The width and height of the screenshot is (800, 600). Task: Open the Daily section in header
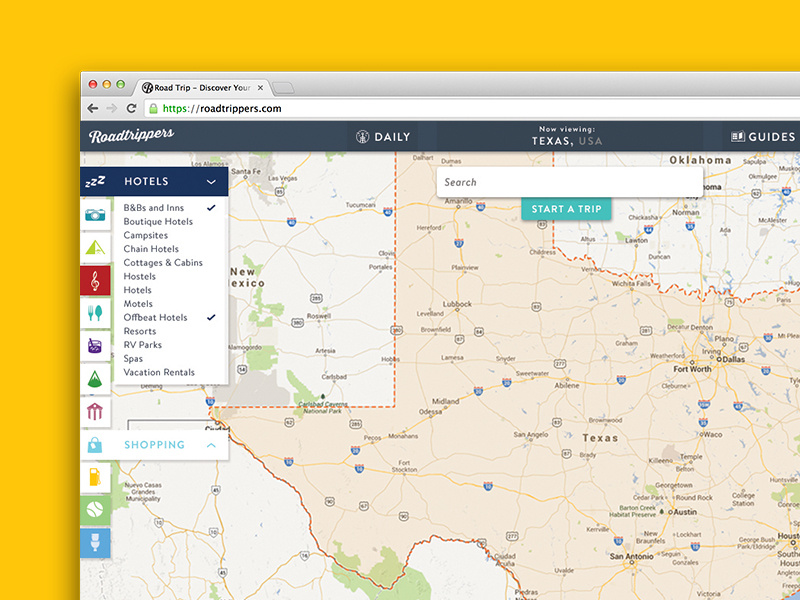[382, 137]
